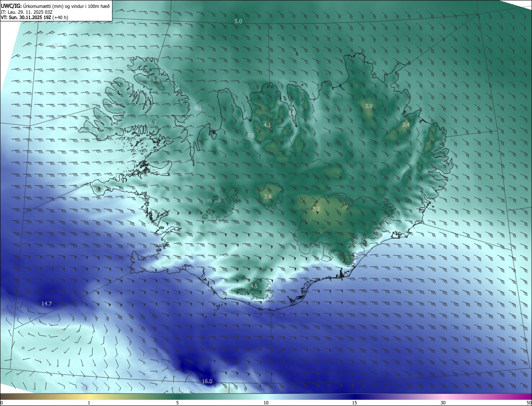Click the '15' tick on the colour scale
532x406 pixels.
pyautogui.click(x=355, y=403)
